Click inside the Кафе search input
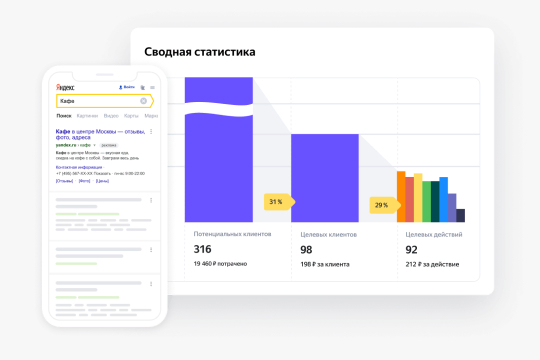Screen dimensions: 540x360 point(98,101)
